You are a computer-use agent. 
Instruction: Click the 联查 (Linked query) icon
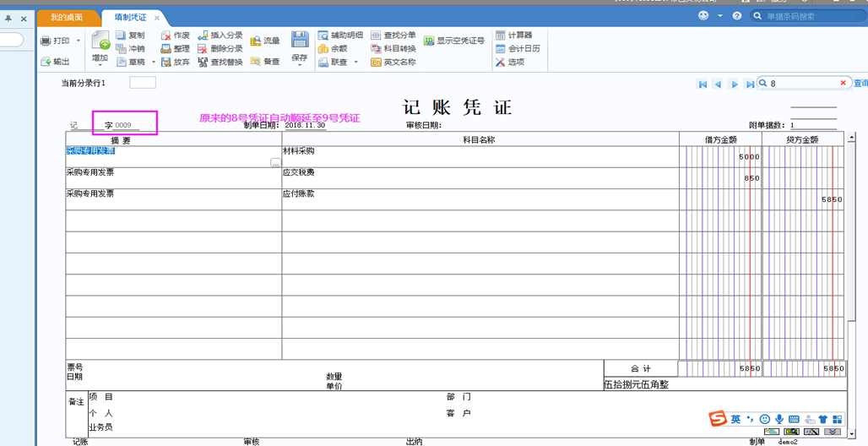pyautogui.click(x=323, y=62)
